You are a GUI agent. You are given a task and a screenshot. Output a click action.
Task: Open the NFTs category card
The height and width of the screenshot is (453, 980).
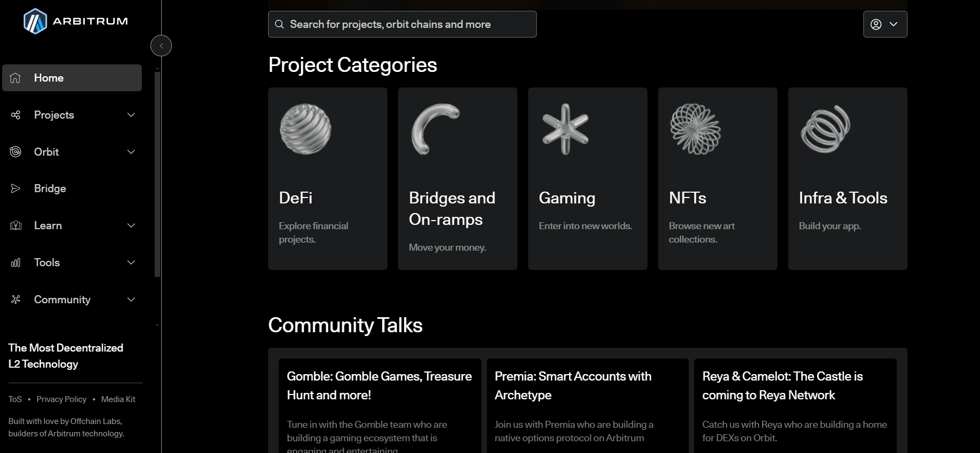(717, 179)
